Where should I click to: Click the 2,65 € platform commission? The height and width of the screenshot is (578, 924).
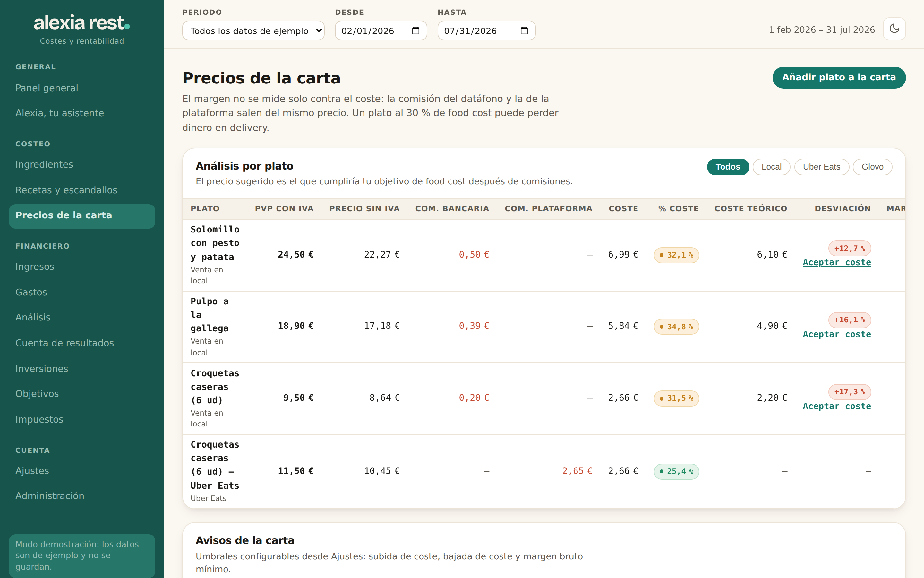pos(577,471)
